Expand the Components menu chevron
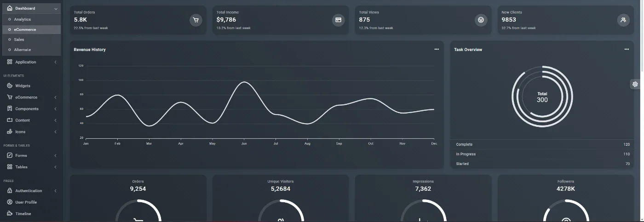This screenshot has height=222, width=644. 56,109
